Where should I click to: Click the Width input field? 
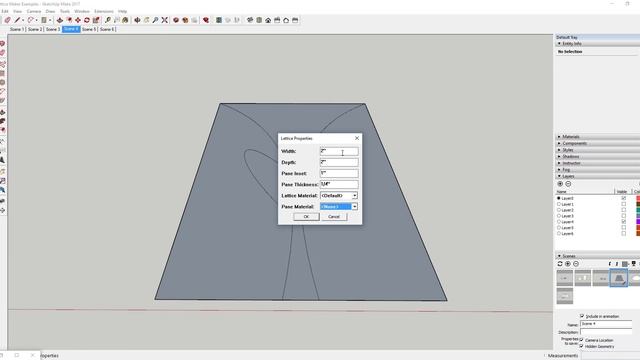(339, 151)
